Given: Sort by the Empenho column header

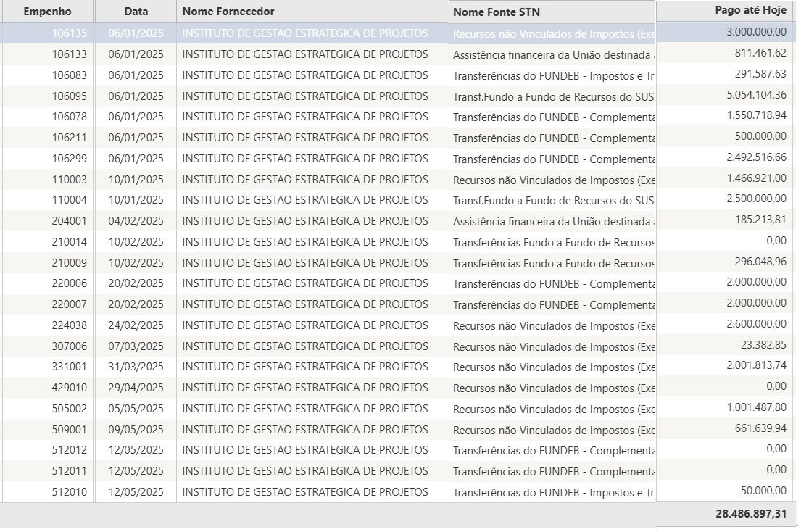Looking at the screenshot, I should pos(48,12).
